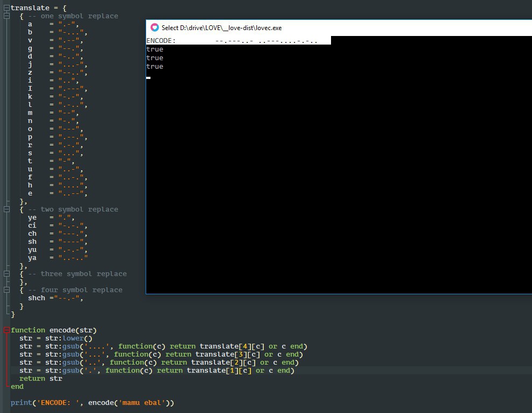
Task: Click the '-- two symbol replace' comment
Action: coord(73,209)
